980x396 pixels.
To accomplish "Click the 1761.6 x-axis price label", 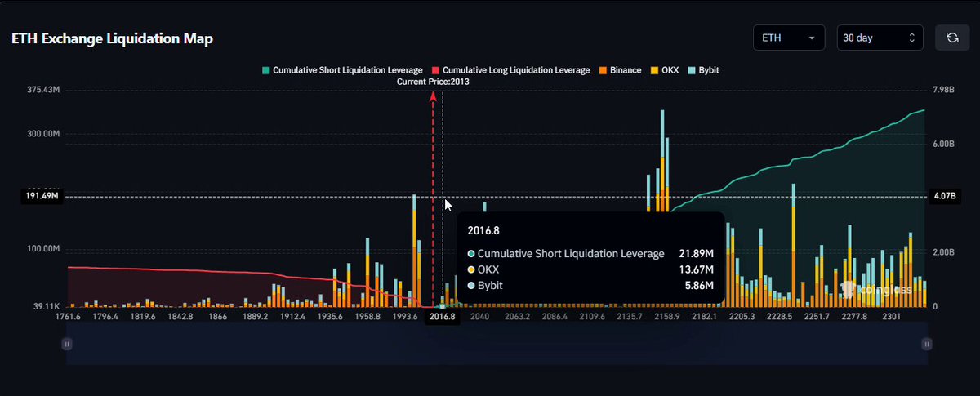I will (x=68, y=316).
